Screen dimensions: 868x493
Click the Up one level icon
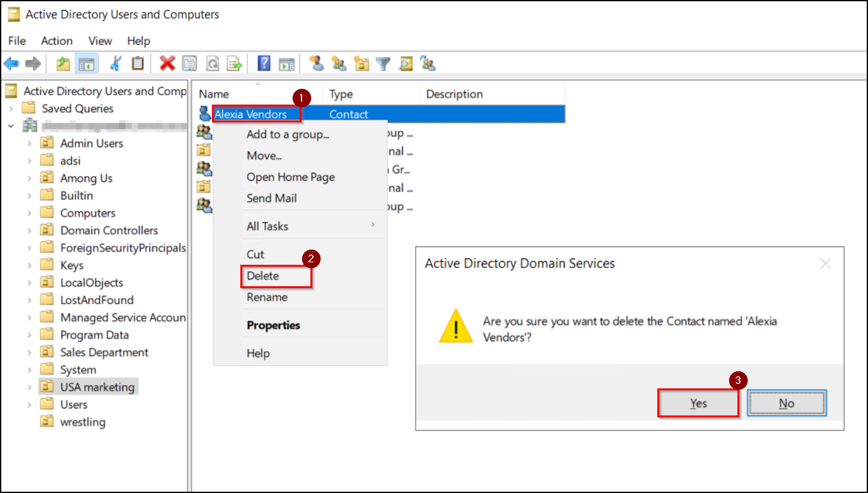[62, 63]
